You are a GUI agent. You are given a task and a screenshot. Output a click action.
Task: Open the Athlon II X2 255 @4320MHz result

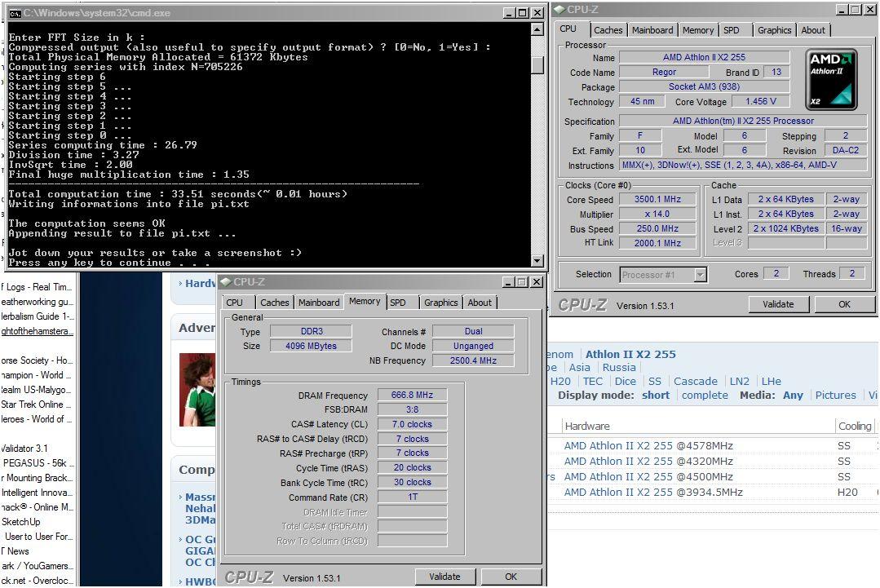648,462
